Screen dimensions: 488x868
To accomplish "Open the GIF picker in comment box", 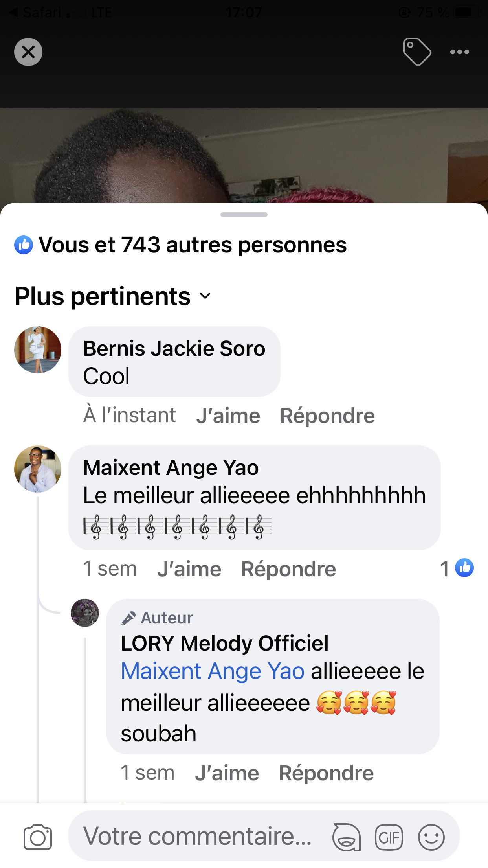I will click(x=389, y=837).
